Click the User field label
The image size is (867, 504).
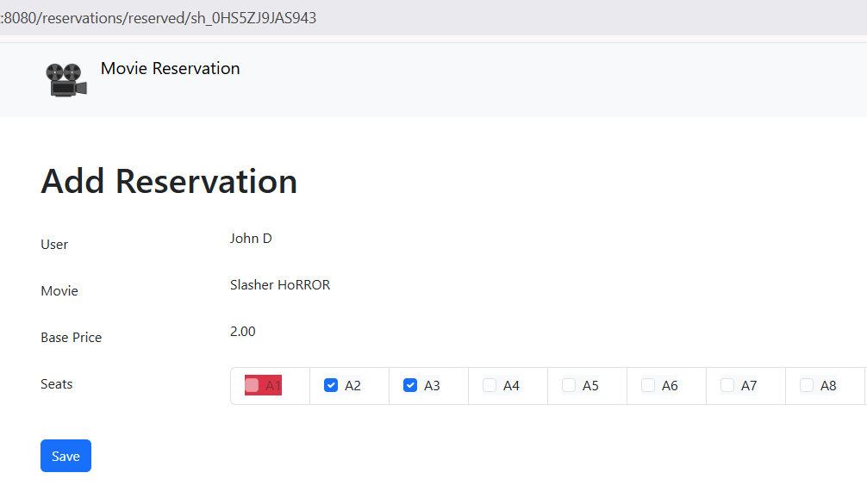(54, 245)
